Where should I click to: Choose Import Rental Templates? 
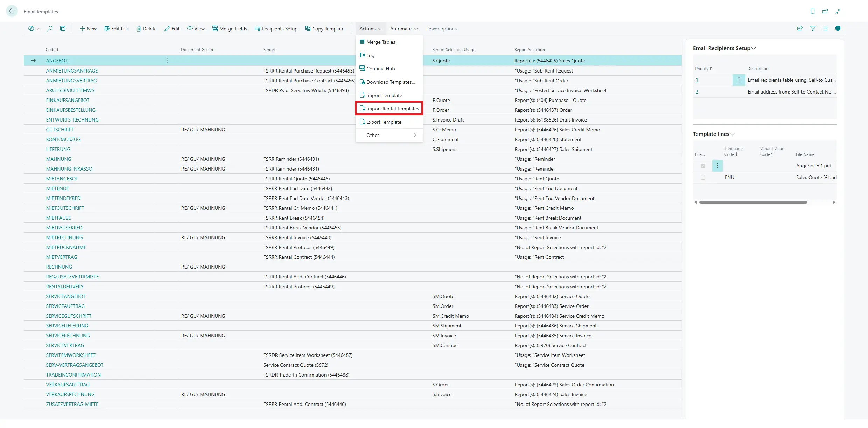389,109
